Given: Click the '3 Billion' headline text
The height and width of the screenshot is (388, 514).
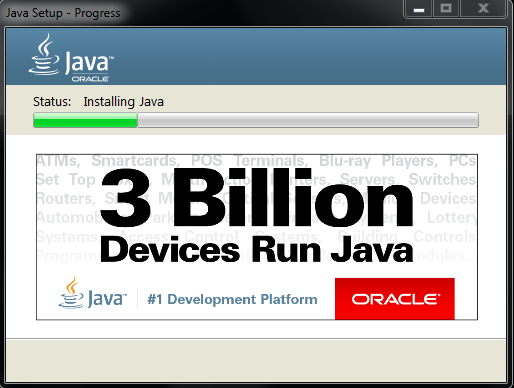Looking at the screenshot, I should point(257,197).
